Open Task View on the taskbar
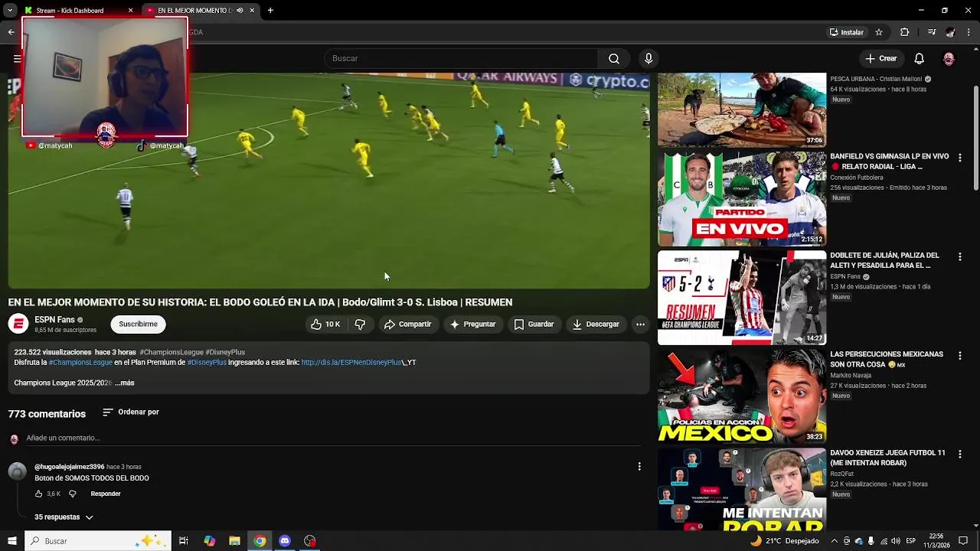 click(x=184, y=541)
